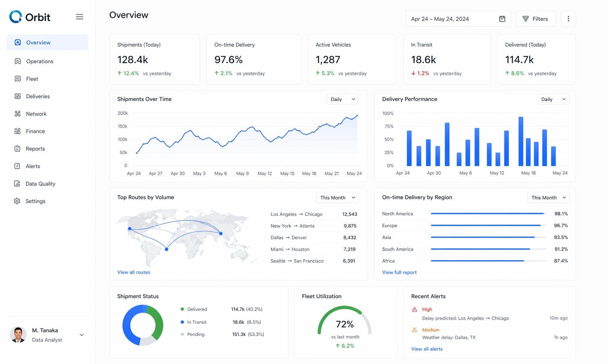Viewport: 608px width, 364px height.
Task: Expand Shipments Over Time Daily dropdown
Action: point(343,99)
